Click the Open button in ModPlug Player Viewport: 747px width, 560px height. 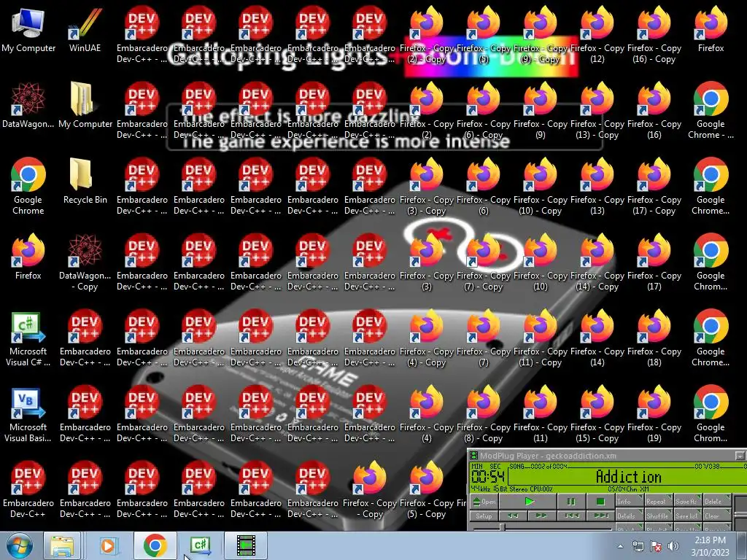484,502
